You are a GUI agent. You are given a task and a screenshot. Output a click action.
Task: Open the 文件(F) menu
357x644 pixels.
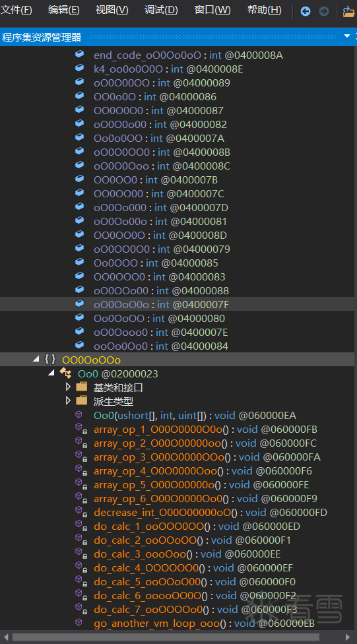click(16, 11)
